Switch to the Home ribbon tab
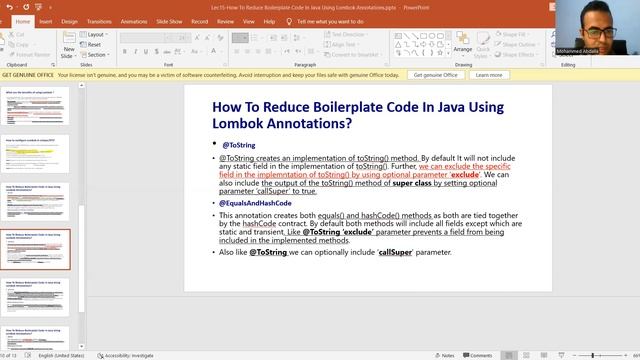The width and height of the screenshot is (640, 360). (x=23, y=22)
